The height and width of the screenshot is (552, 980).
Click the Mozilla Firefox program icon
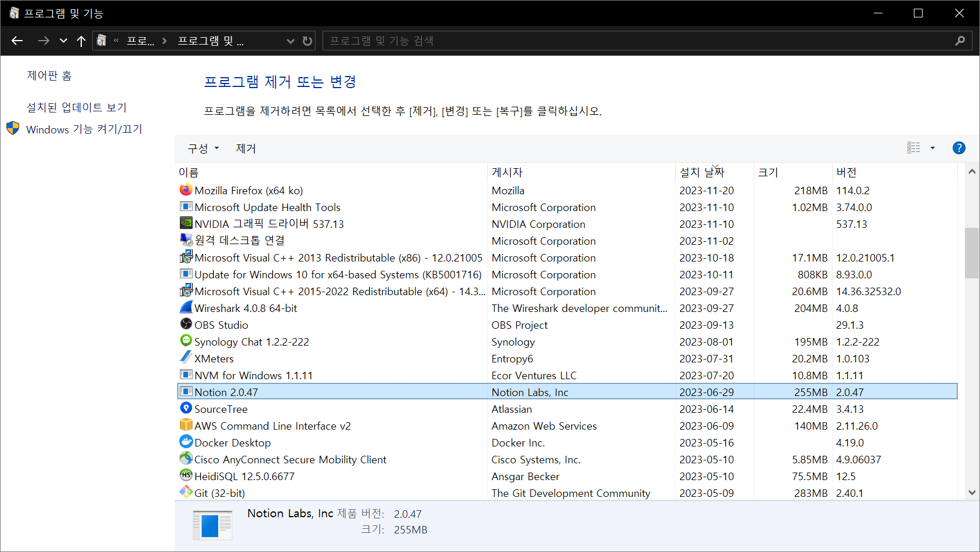point(186,190)
